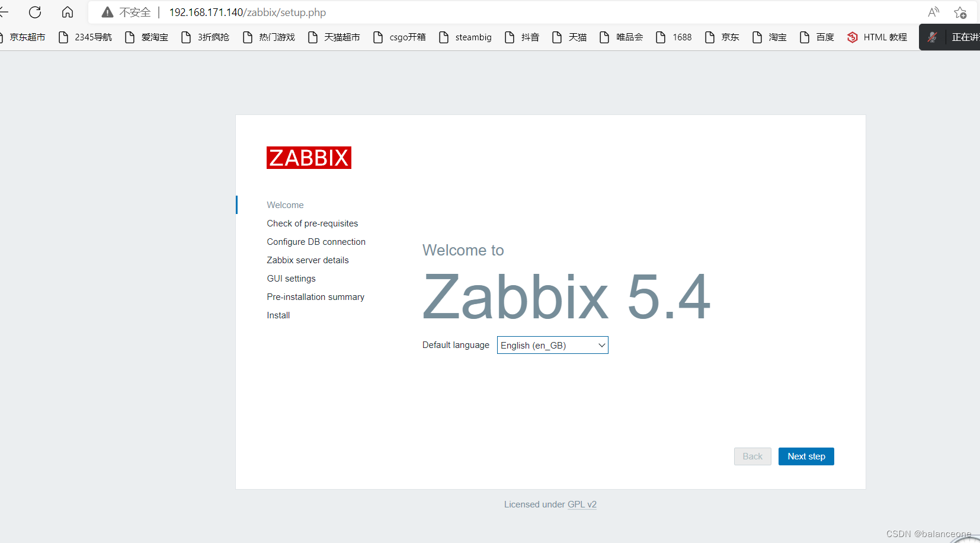Open the 唯品会 bookmark
Viewport: 980px width, 543px height.
(x=622, y=37)
